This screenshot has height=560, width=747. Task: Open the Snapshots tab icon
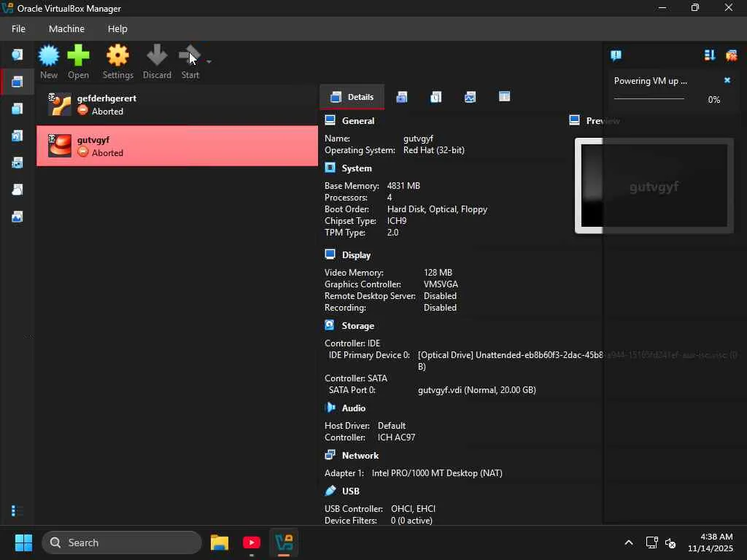[402, 97]
